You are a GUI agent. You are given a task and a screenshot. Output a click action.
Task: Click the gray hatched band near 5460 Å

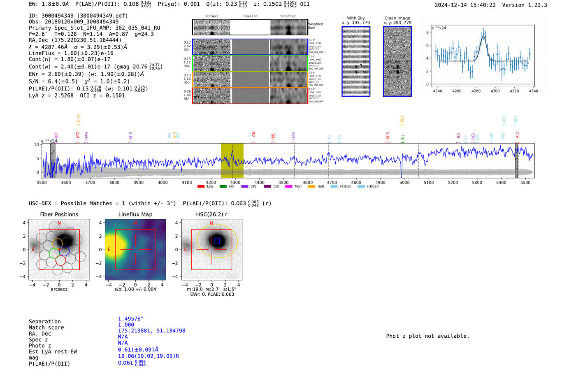point(516,160)
